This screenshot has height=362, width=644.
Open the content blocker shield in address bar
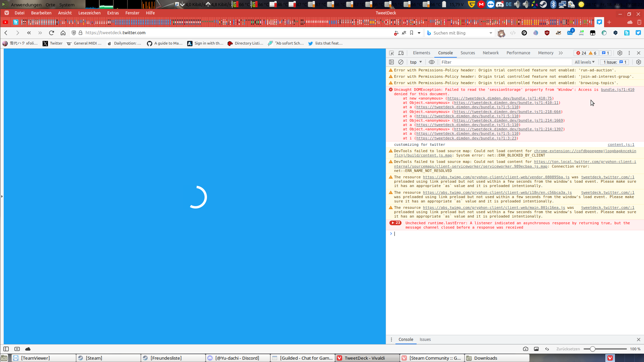[x=73, y=33]
